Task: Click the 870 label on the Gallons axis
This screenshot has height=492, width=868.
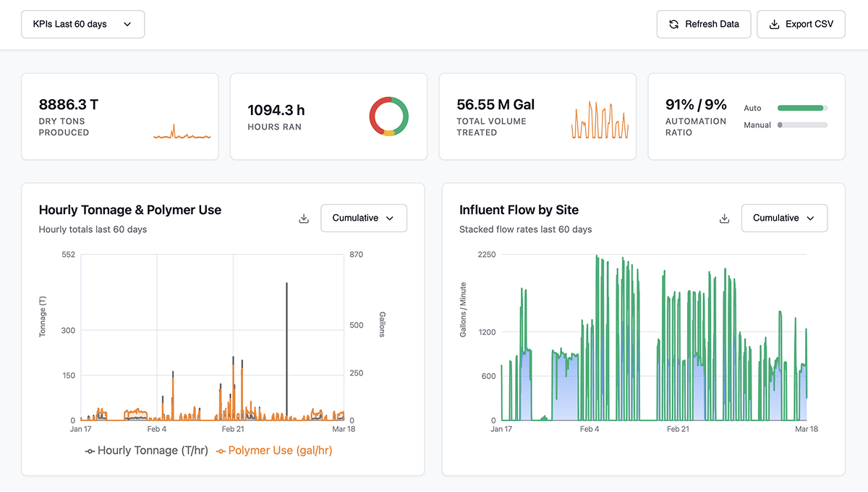Action: click(356, 254)
